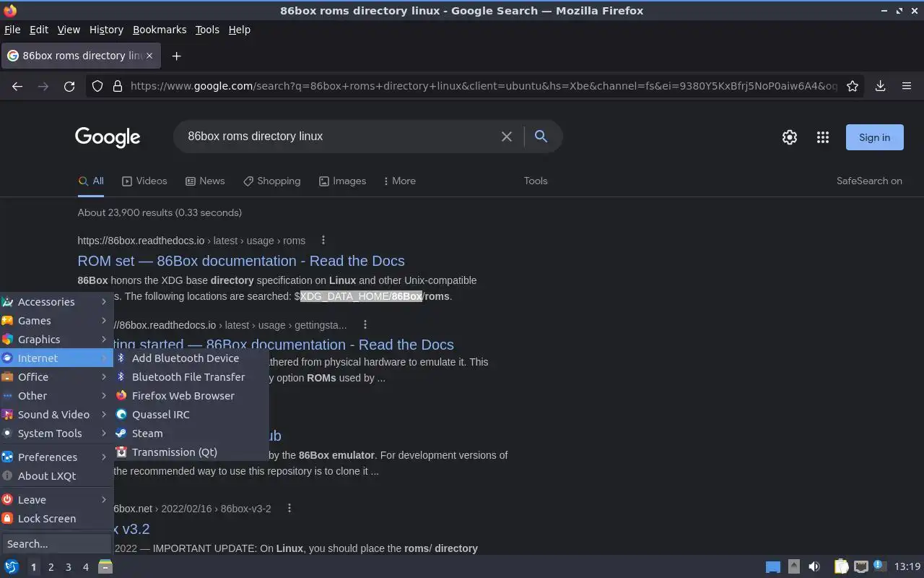Switch to the Videos results tab

(144, 181)
